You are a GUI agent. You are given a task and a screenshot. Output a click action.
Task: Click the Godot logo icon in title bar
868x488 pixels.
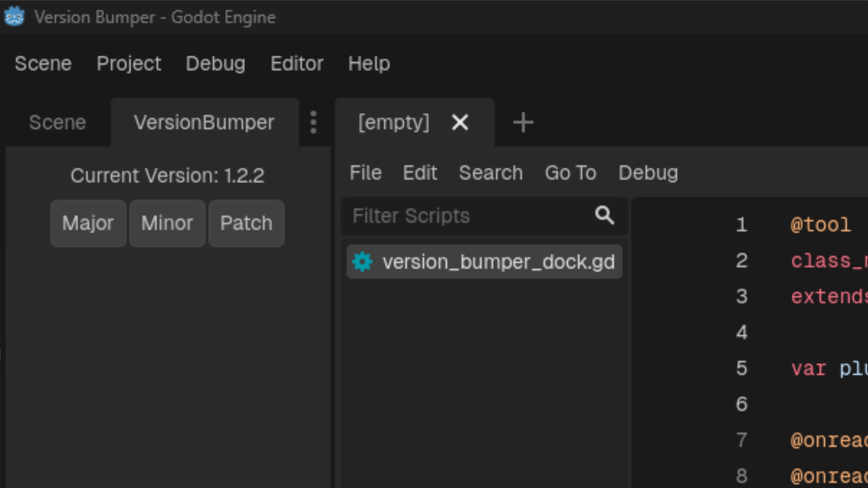[14, 17]
